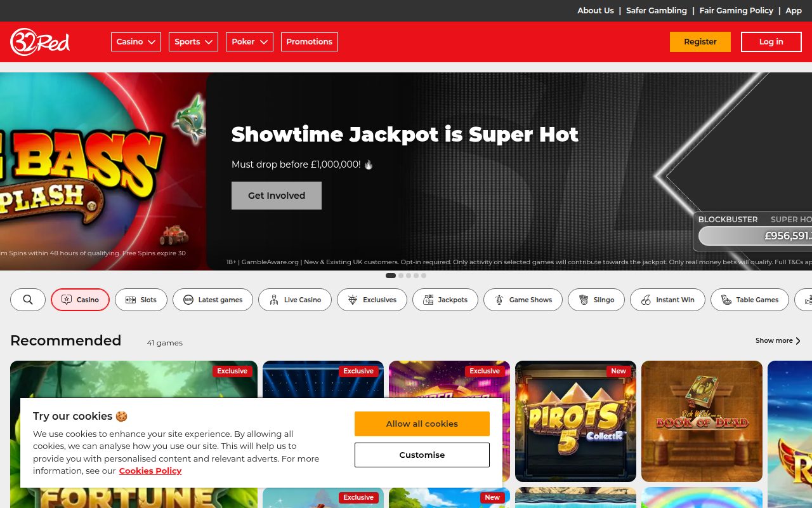
Task: Open the Pirots 5 CollectR game
Action: pyautogui.click(x=575, y=422)
